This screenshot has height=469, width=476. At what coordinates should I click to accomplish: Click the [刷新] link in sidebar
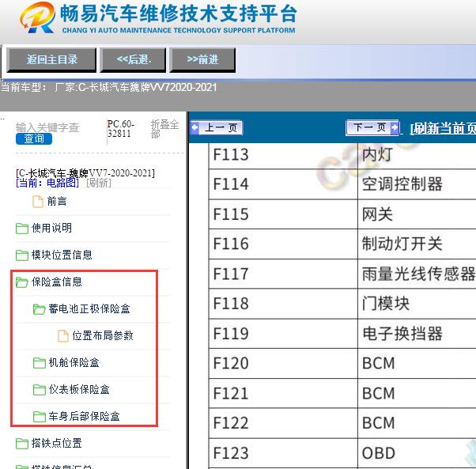99,183
